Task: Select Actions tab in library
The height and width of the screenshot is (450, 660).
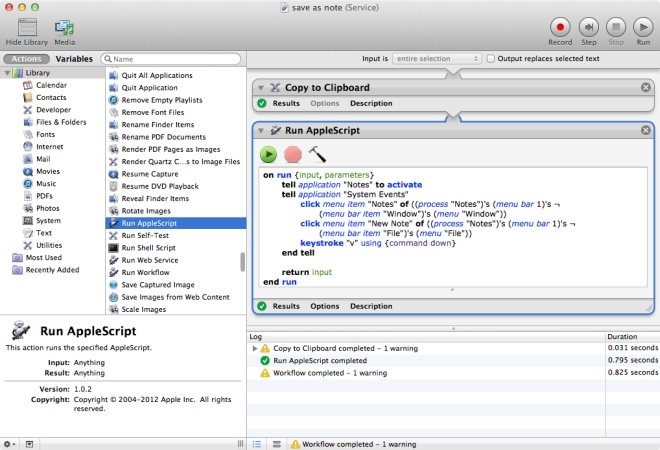Action: (26, 59)
